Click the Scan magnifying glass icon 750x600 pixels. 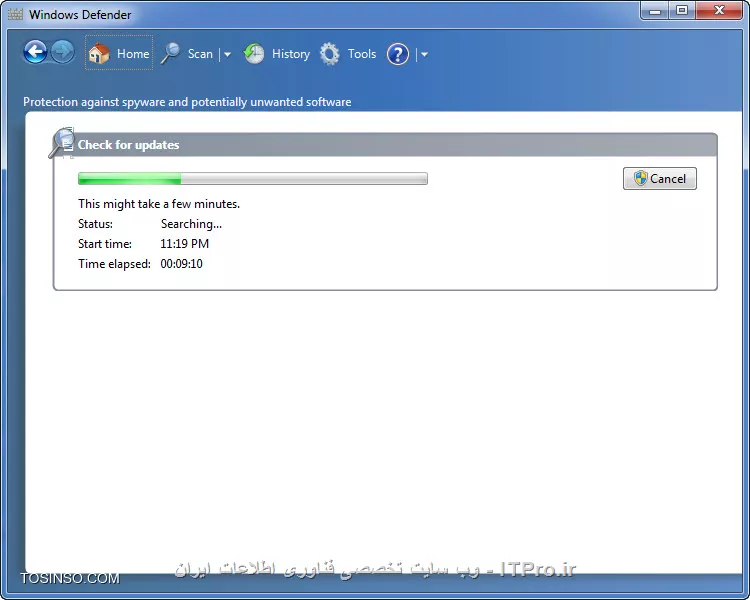click(x=170, y=53)
